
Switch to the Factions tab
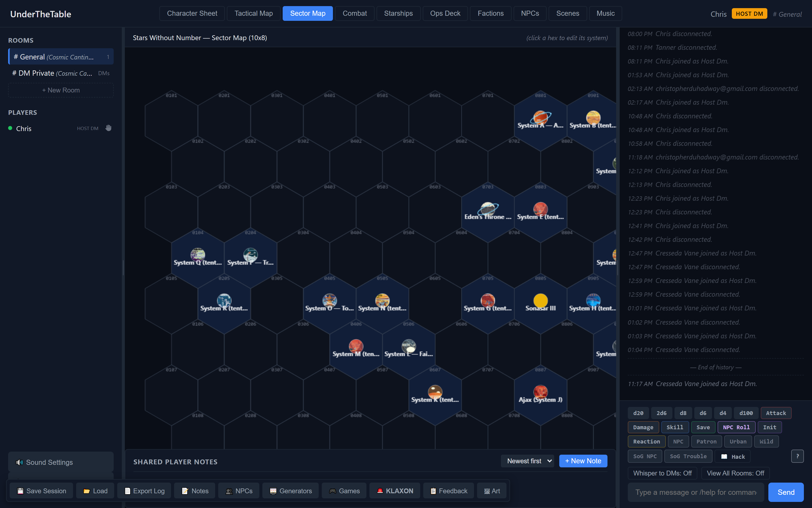click(x=490, y=13)
